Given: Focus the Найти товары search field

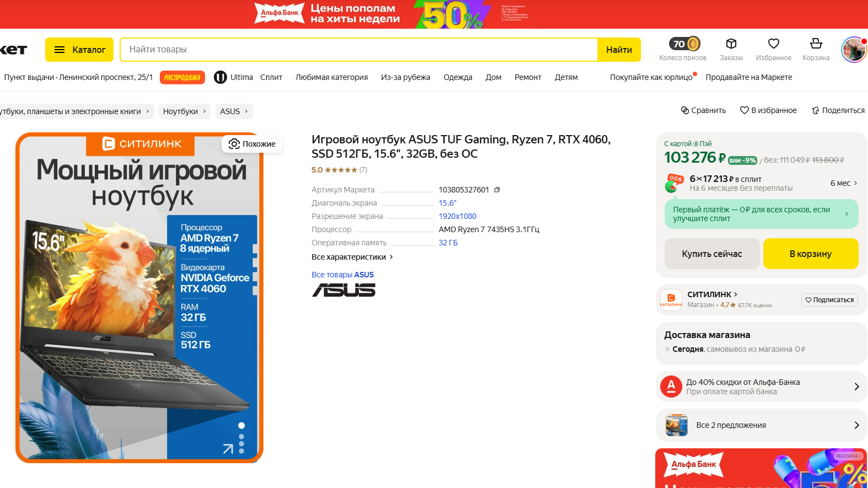Looking at the screenshot, I should coord(359,50).
